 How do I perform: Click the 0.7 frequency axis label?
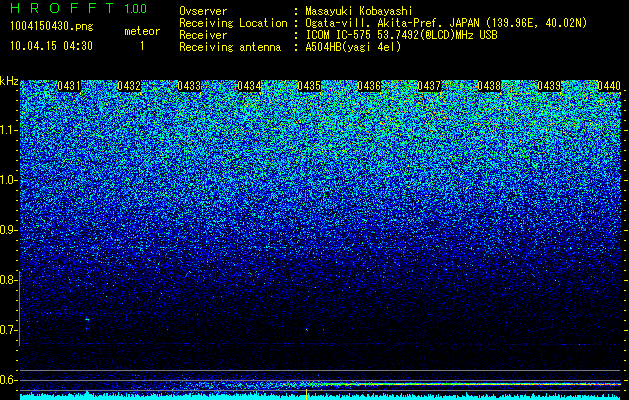(8, 330)
